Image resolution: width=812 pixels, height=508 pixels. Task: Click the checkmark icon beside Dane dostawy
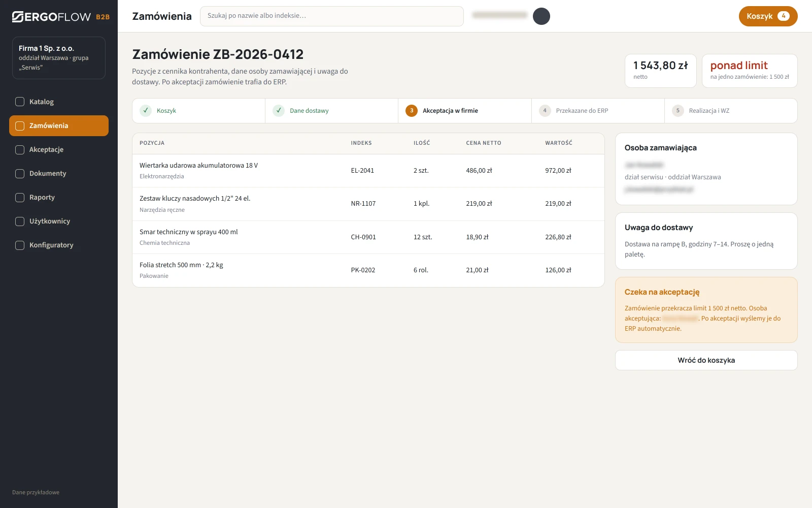coord(279,110)
